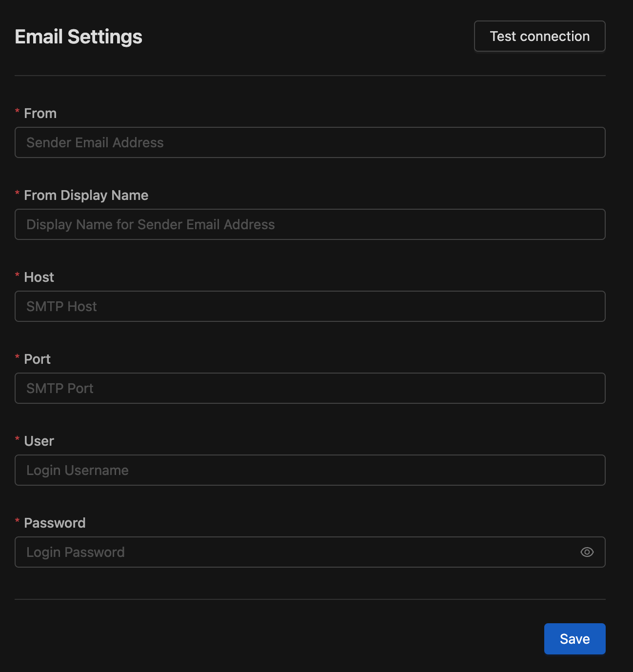Viewport: 633px width, 672px height.
Task: Focus the Sender Email Address field
Action: pyautogui.click(x=310, y=142)
